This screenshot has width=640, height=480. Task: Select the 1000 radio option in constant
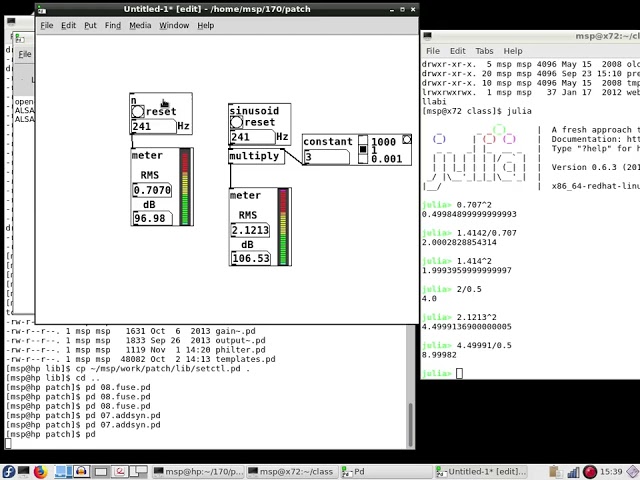click(363, 140)
